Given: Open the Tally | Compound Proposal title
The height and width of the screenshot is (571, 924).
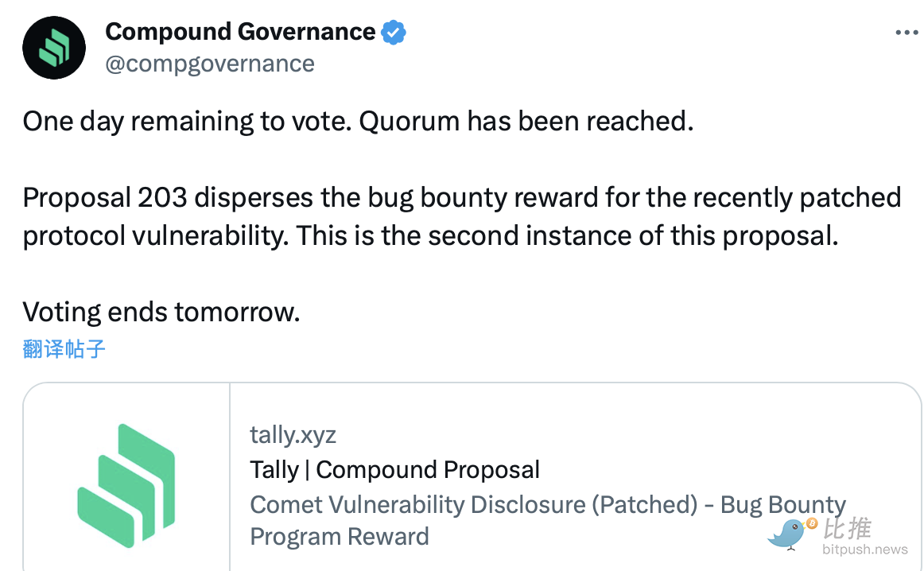Looking at the screenshot, I should point(394,470).
